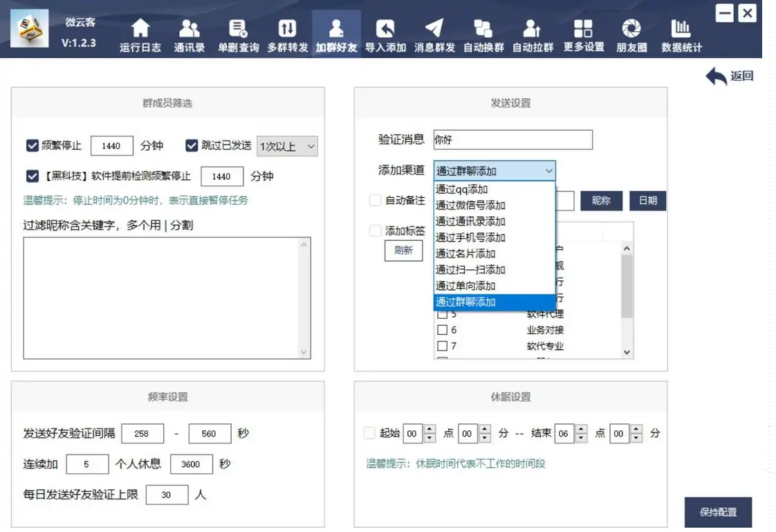The image size is (776, 532).
Task: Click the 连续加 count field 5
Action: pos(87,464)
